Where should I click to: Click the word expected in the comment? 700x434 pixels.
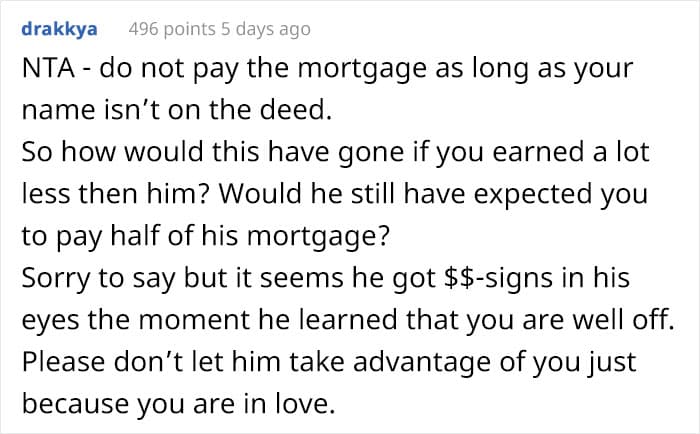click(x=533, y=195)
